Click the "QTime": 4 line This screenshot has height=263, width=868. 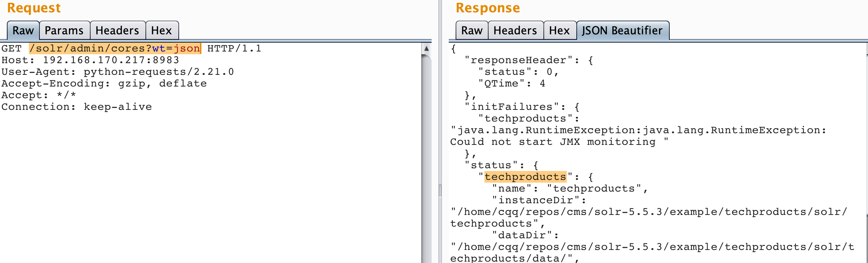point(512,83)
